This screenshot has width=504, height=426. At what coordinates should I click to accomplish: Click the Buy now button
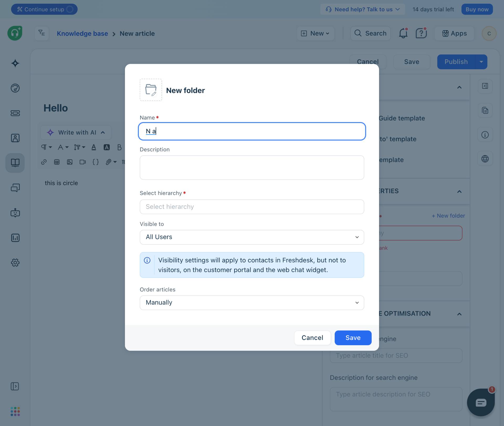tap(477, 9)
